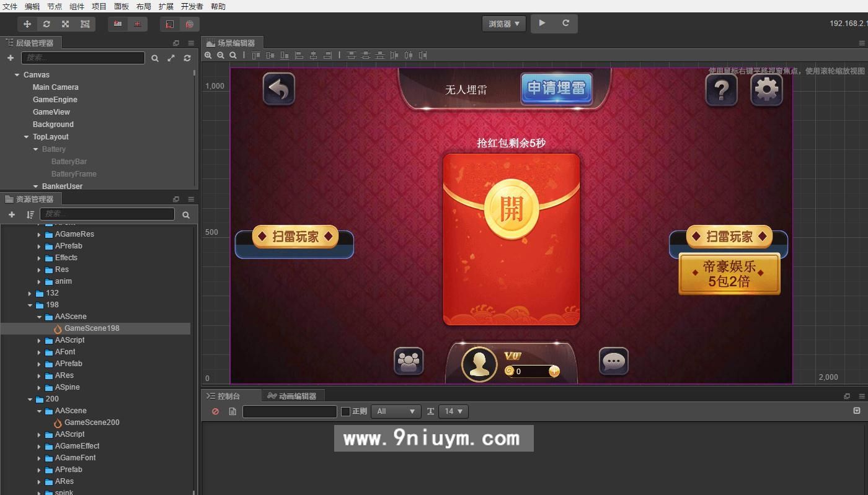The width and height of the screenshot is (868, 495).
Task: Click the run preview play button
Action: (541, 23)
